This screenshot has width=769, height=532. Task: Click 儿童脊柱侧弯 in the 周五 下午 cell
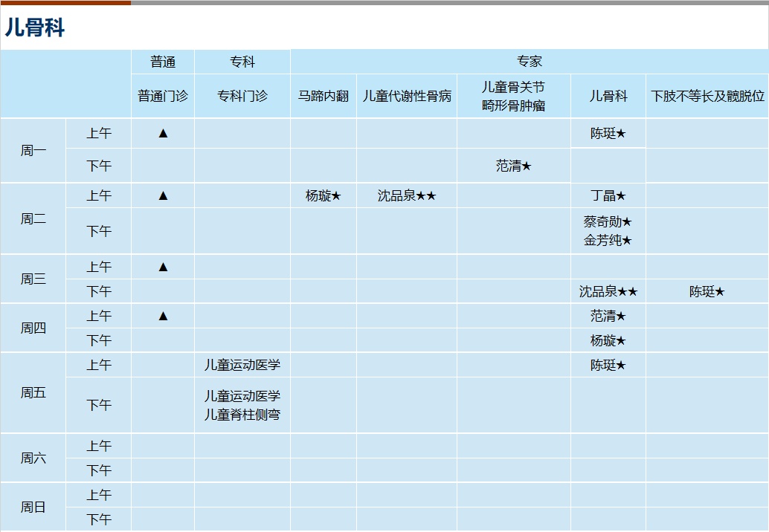tap(242, 415)
